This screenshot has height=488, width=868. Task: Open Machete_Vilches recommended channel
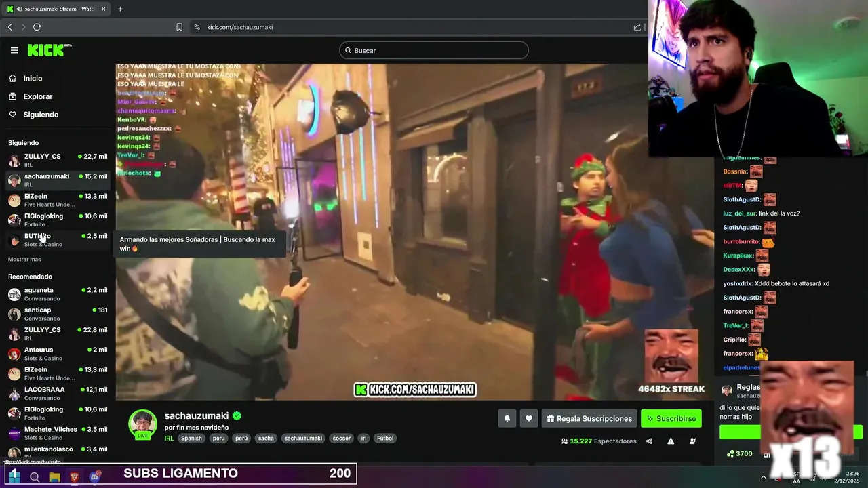58,433
